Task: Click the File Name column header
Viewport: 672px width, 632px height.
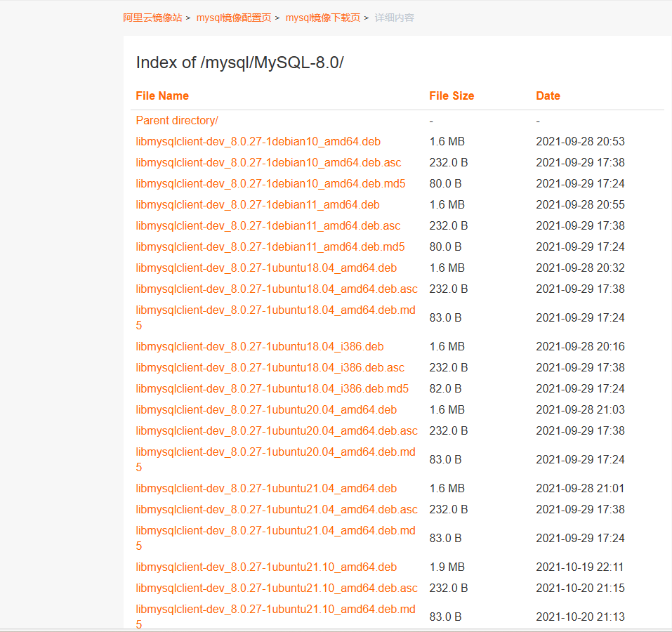Action: click(162, 96)
